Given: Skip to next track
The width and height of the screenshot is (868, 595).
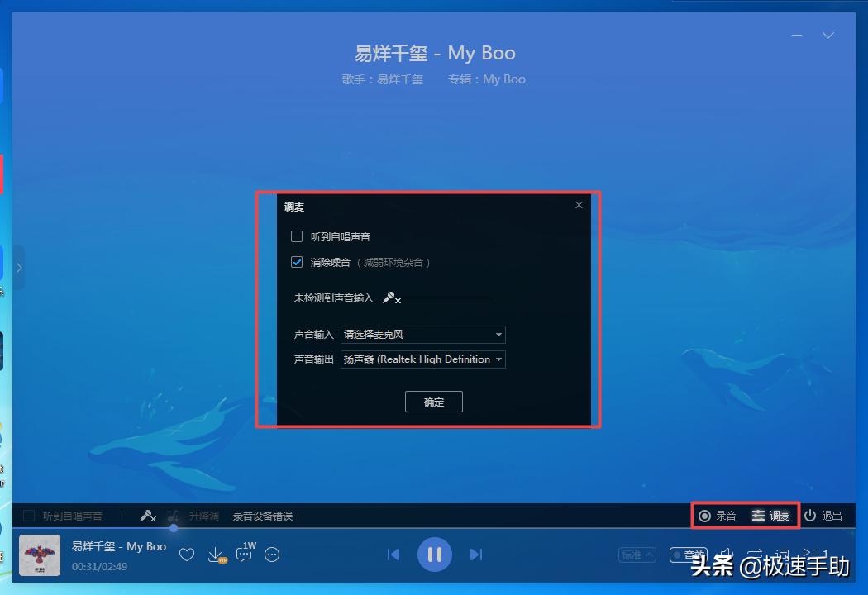Looking at the screenshot, I should coord(476,555).
